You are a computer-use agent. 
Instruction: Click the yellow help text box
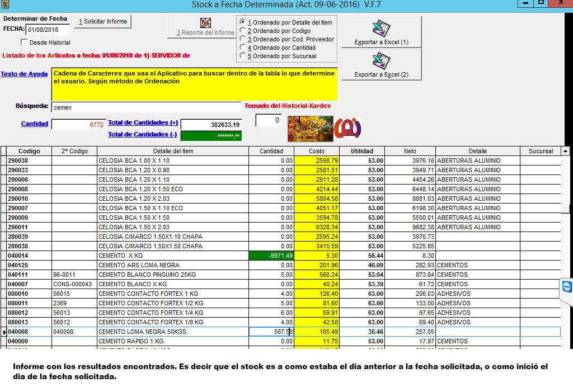(x=194, y=84)
